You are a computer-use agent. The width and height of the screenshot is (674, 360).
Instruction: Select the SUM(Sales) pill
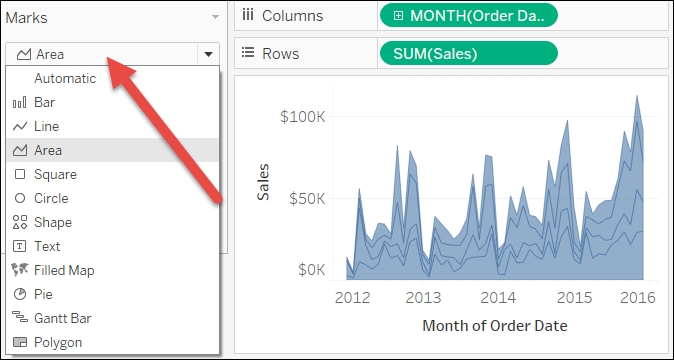(x=469, y=53)
